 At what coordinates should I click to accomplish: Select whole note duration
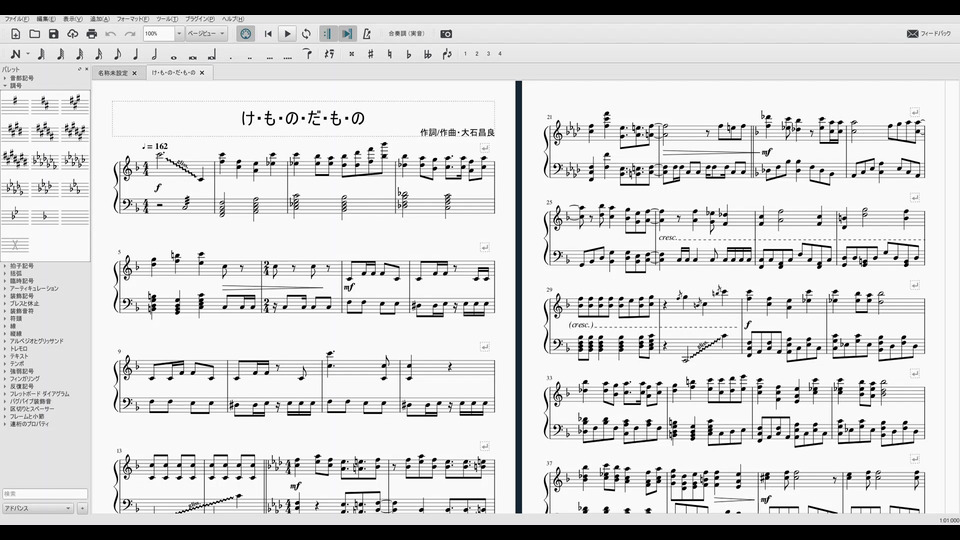tap(174, 56)
